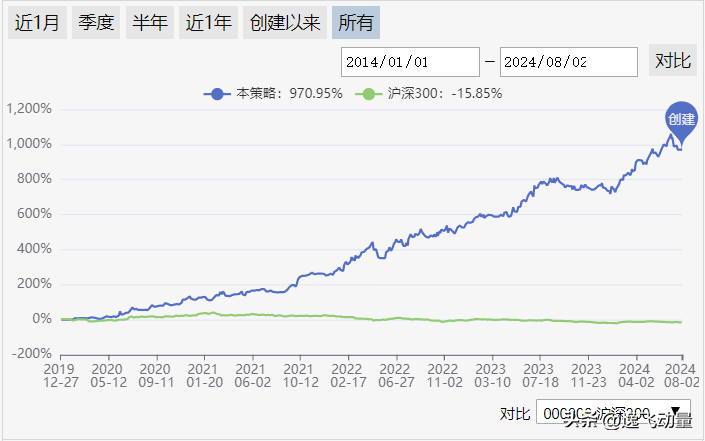This screenshot has width=705, height=441.
Task: Choose the 半年 range tab
Action: [x=150, y=23]
